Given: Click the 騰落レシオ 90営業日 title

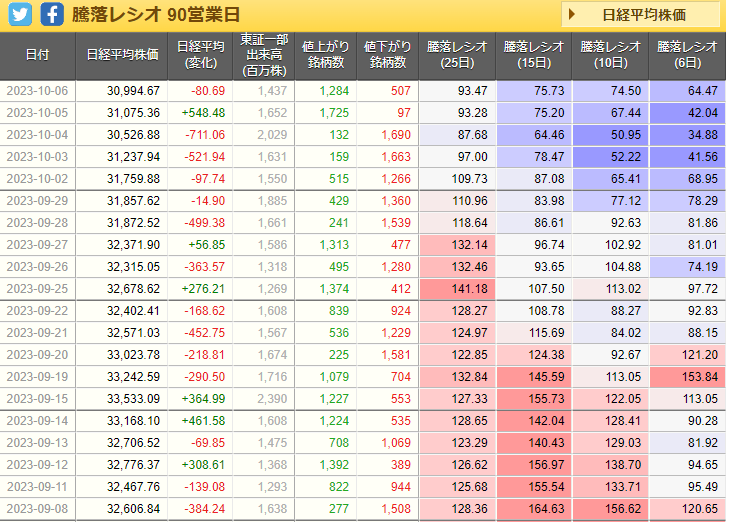Looking at the screenshot, I should pyautogui.click(x=156, y=15).
